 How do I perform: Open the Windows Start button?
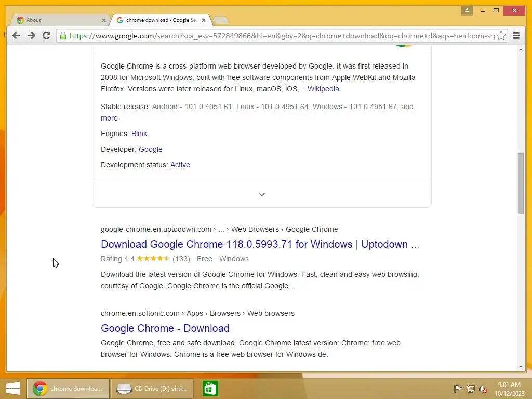pyautogui.click(x=13, y=389)
